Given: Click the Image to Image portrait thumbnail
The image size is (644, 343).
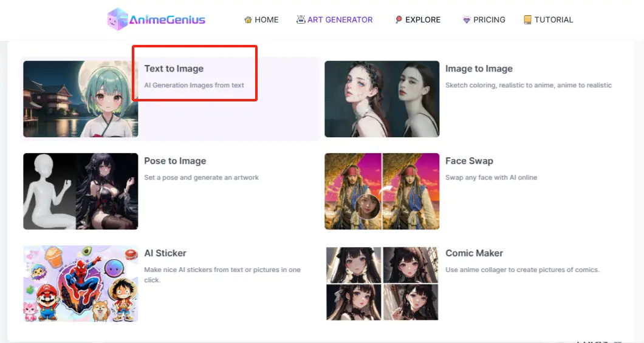Looking at the screenshot, I should point(382,99).
